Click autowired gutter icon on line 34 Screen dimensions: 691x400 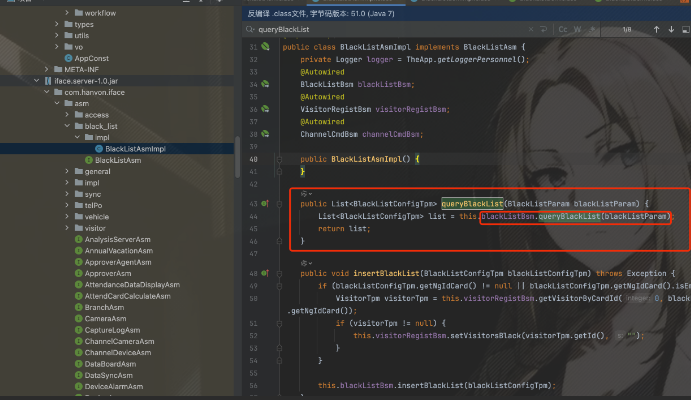click(x=265, y=84)
